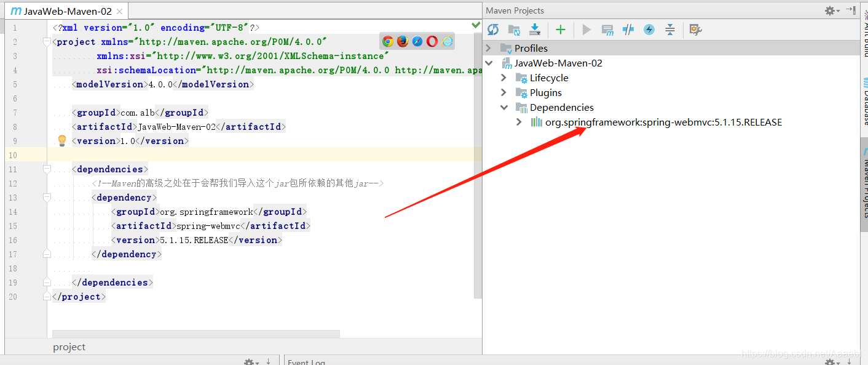Select Plugins tree item

(546, 92)
